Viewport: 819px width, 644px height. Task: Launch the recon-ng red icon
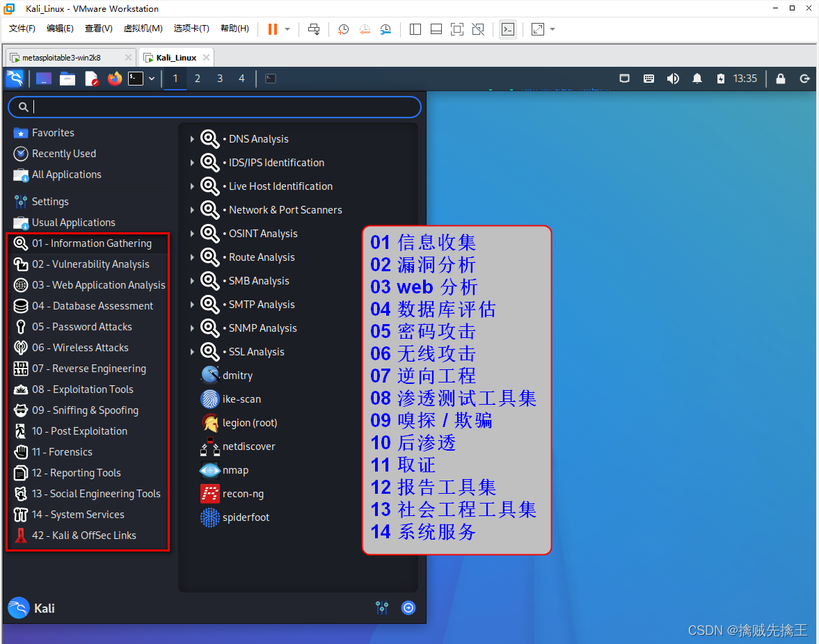point(210,494)
